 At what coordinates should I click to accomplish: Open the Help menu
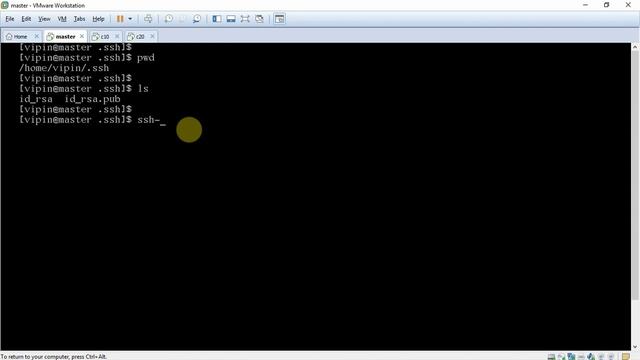click(x=98, y=19)
